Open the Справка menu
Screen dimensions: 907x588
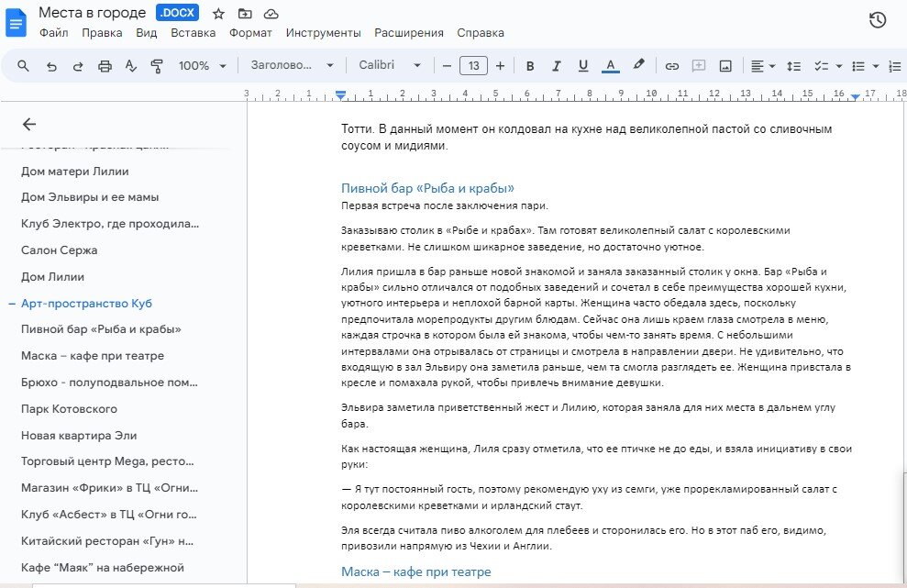[481, 33]
